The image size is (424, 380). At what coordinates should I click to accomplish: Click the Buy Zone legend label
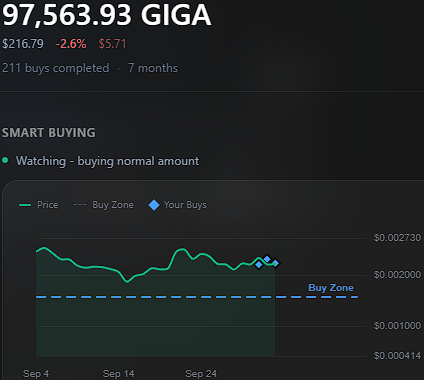pos(113,205)
